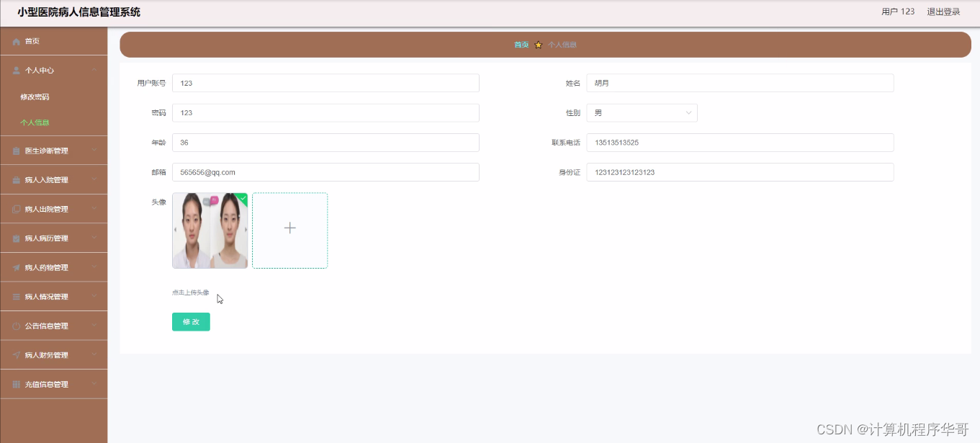Image resolution: width=980 pixels, height=443 pixels.
Task: Click the arrow icon beside 病人财务管理
Action: click(x=17, y=355)
